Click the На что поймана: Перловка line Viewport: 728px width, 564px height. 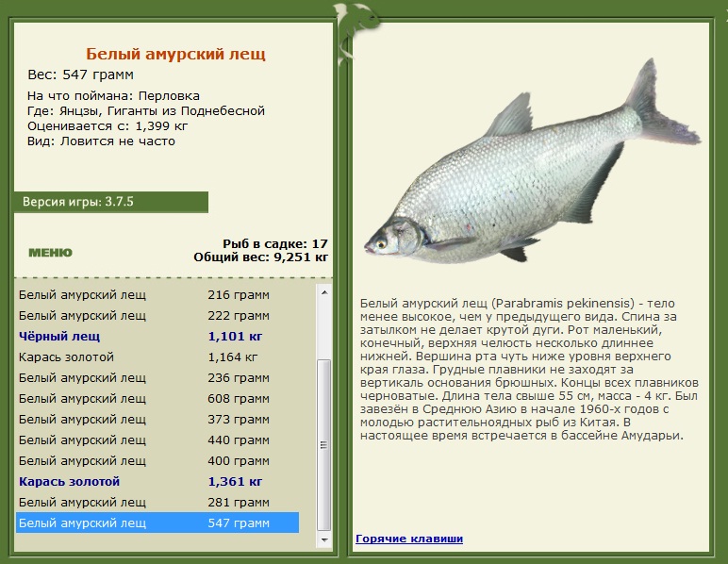(x=113, y=96)
